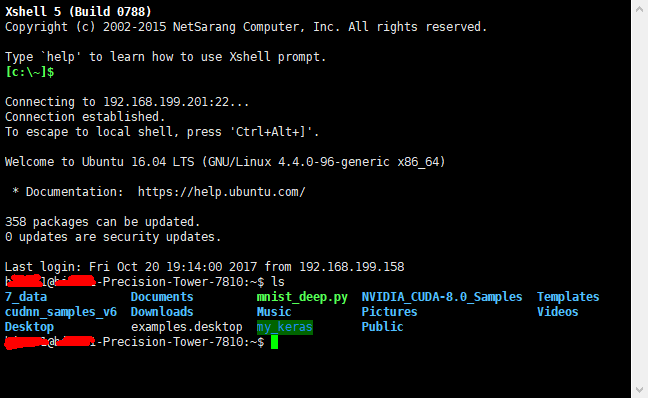Click the Ubuntu help documentation URL
Viewport: 648px width, 398px height.
click(x=221, y=192)
